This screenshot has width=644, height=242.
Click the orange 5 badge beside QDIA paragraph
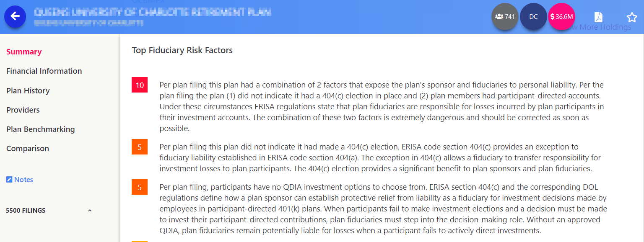point(140,187)
